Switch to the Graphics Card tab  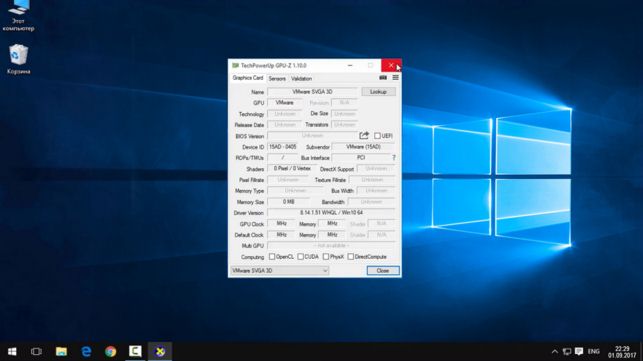point(248,78)
